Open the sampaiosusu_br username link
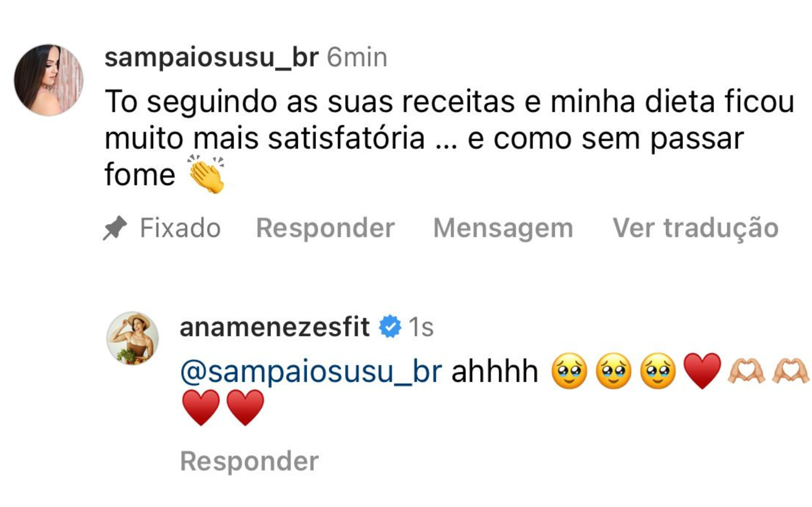The width and height of the screenshot is (812, 507). click(x=211, y=58)
